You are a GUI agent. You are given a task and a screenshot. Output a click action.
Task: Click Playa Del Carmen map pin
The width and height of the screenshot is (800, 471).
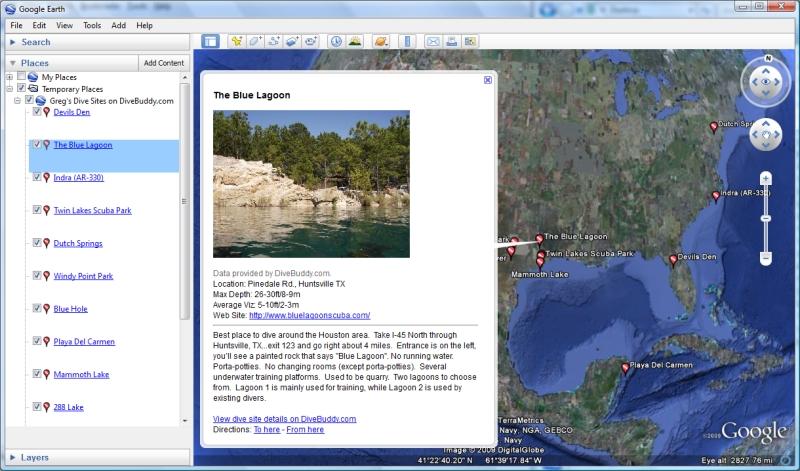pyautogui.click(x=625, y=367)
